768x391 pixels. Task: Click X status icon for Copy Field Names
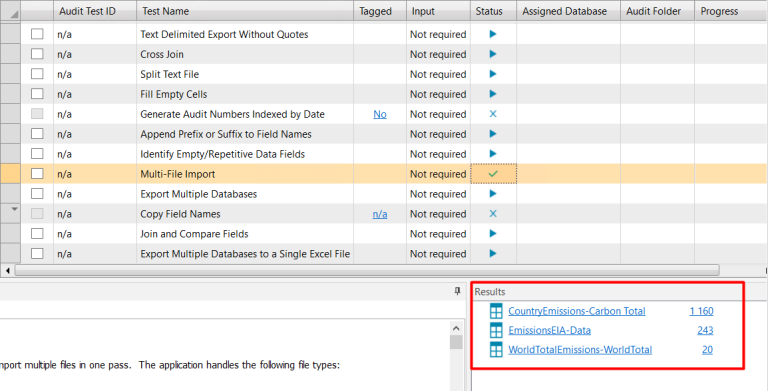click(x=493, y=214)
